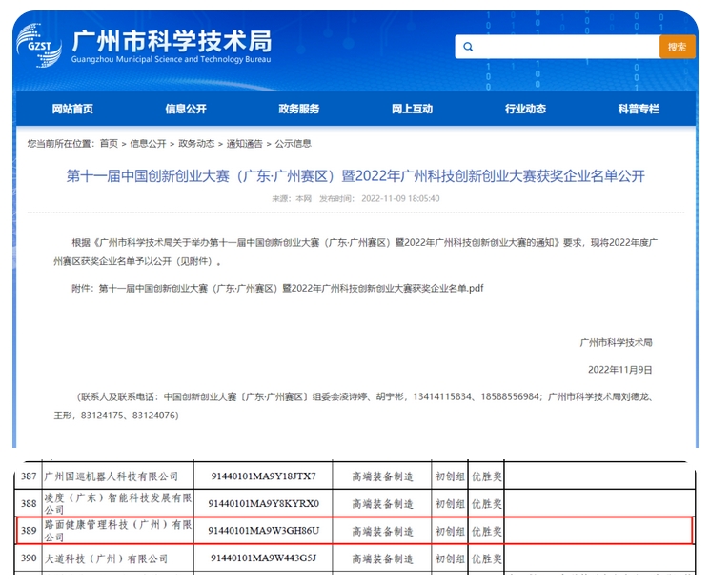Click the 首页 breadcrumb link

click(109, 144)
